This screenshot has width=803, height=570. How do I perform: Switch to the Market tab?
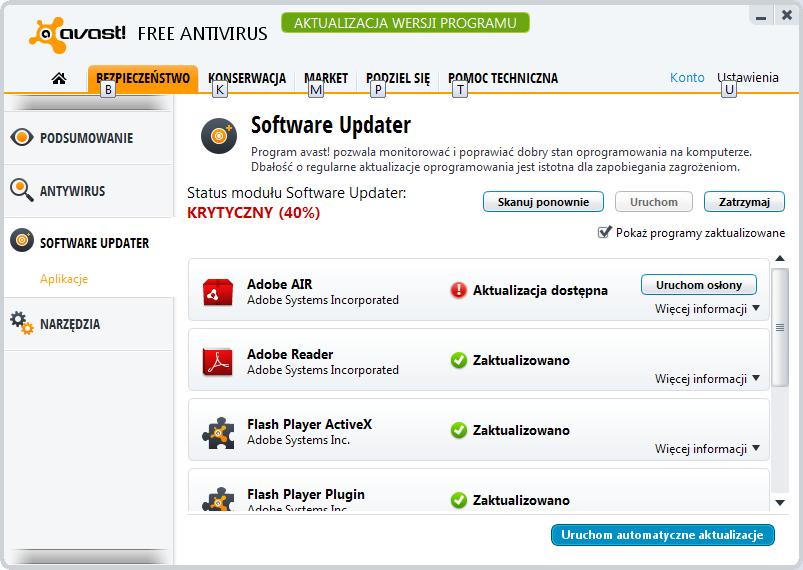[x=326, y=78]
